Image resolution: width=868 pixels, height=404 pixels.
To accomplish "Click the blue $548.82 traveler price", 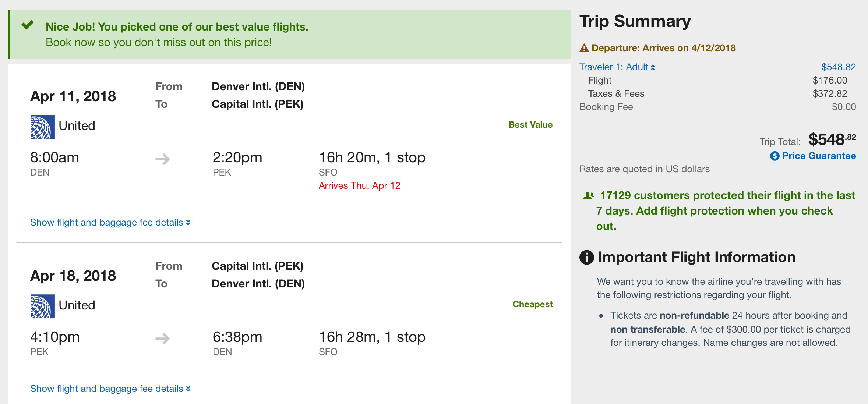I will [x=838, y=67].
